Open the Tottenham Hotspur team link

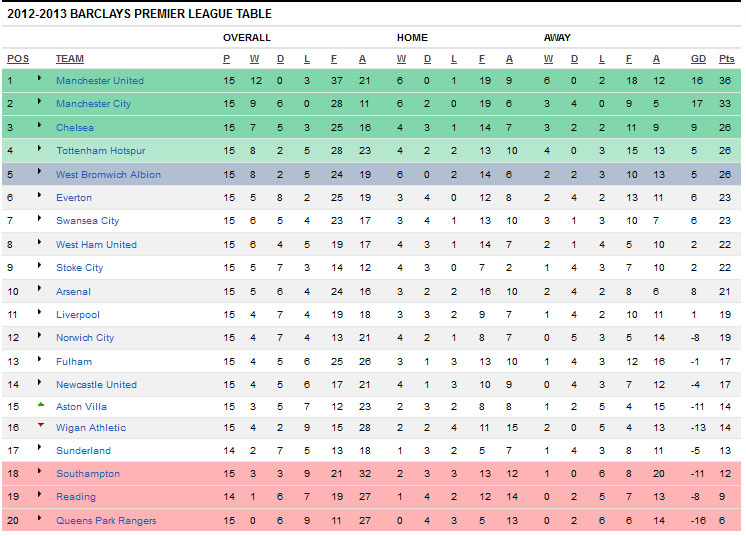pyautogui.click(x=100, y=151)
